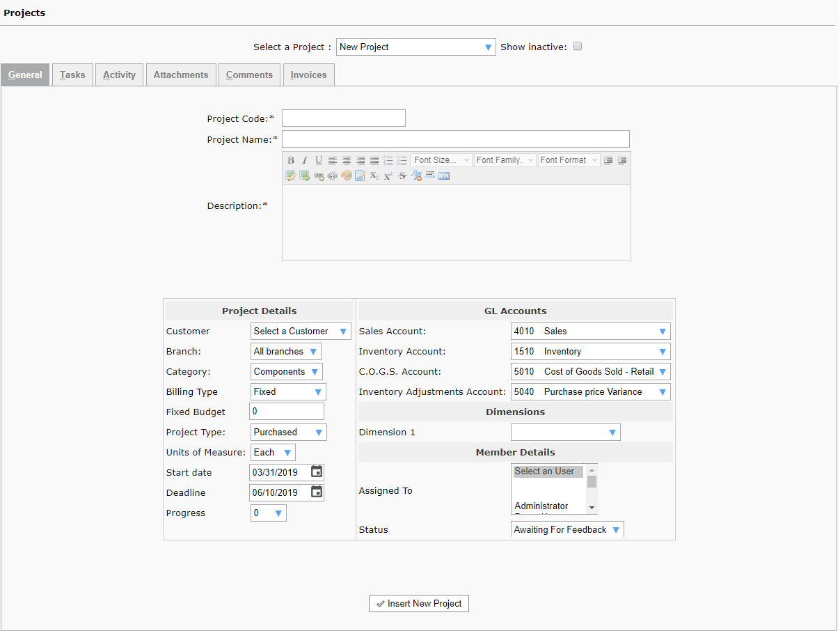Click the Insert New Project button

419,604
